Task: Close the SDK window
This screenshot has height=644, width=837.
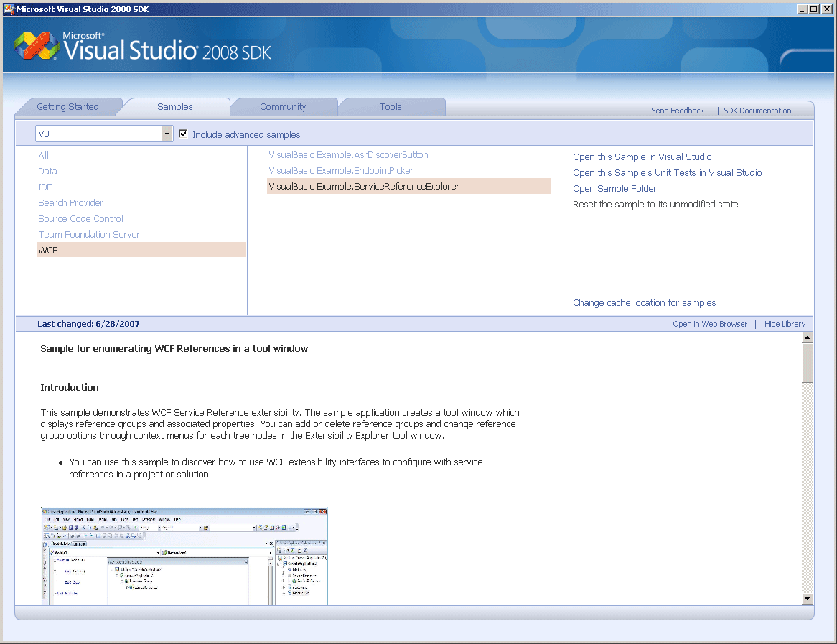Action: click(826, 9)
